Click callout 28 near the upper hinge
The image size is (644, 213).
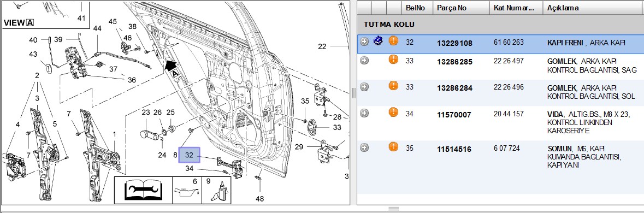click(337, 117)
